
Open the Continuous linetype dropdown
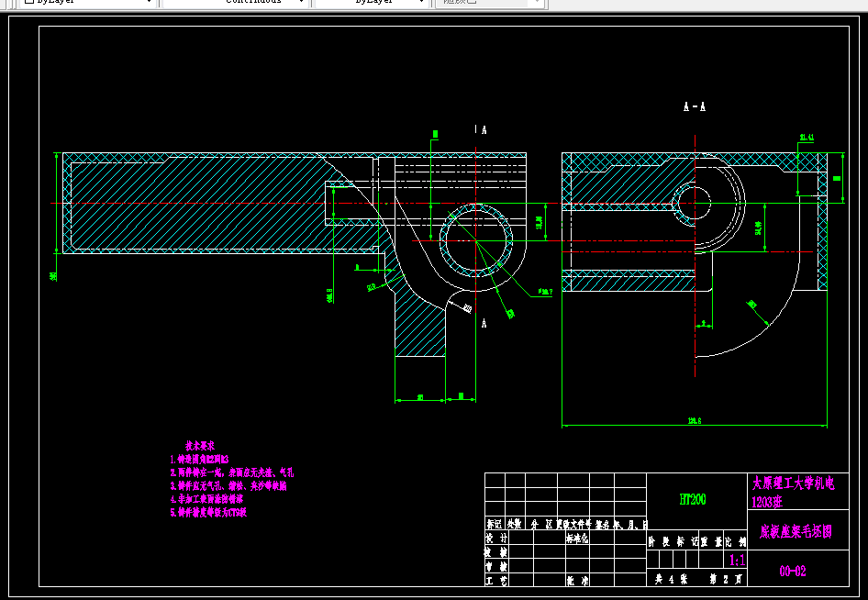[x=235, y=2]
